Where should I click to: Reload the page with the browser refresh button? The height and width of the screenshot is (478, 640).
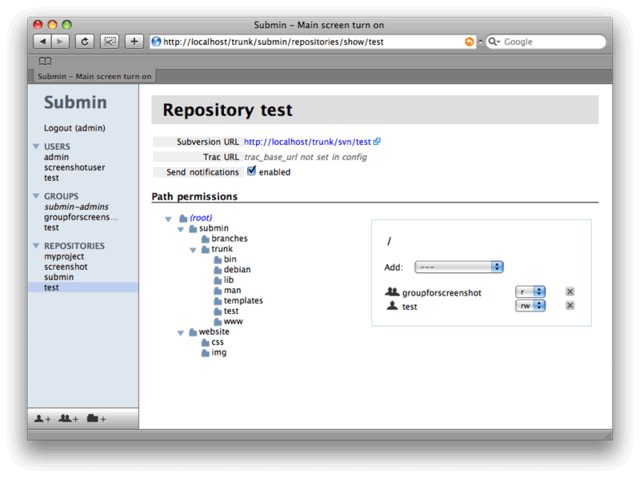(85, 42)
